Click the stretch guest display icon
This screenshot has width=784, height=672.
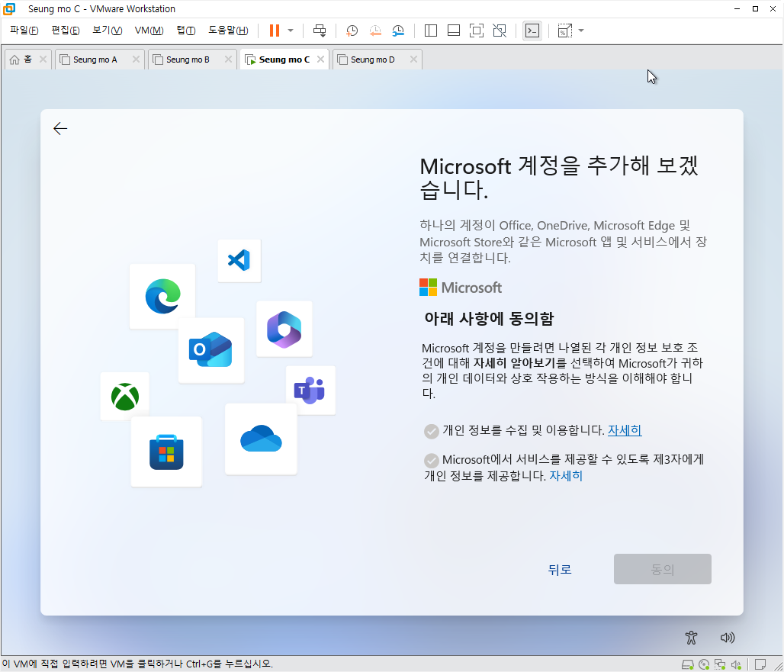pyautogui.click(x=564, y=31)
